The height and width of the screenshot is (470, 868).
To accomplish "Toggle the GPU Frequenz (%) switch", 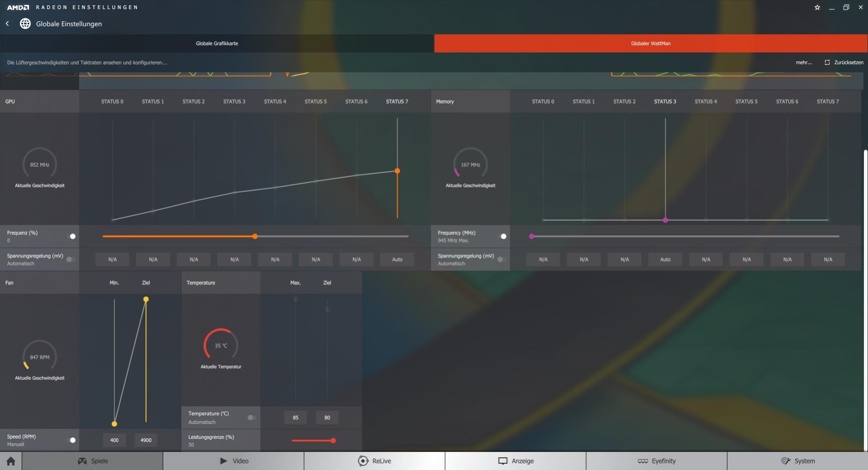I will point(71,236).
